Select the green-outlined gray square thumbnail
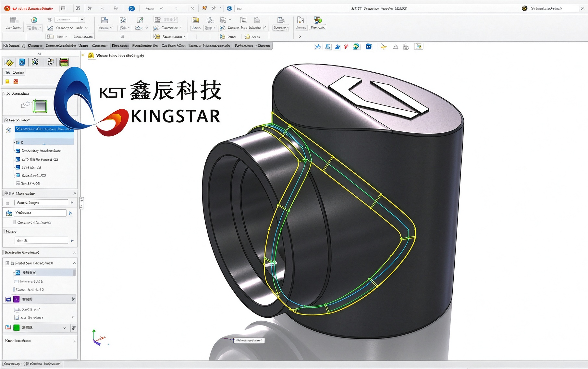Screen dimensions: 588x369 [x=40, y=106]
